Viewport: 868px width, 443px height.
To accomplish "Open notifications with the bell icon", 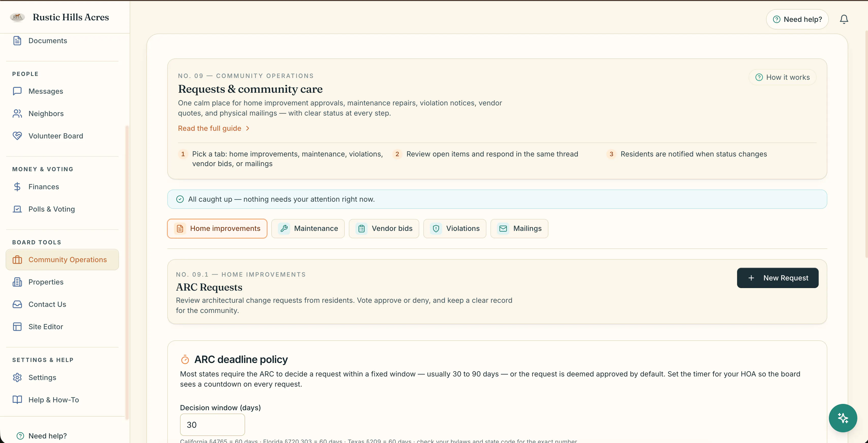I will tap(844, 19).
